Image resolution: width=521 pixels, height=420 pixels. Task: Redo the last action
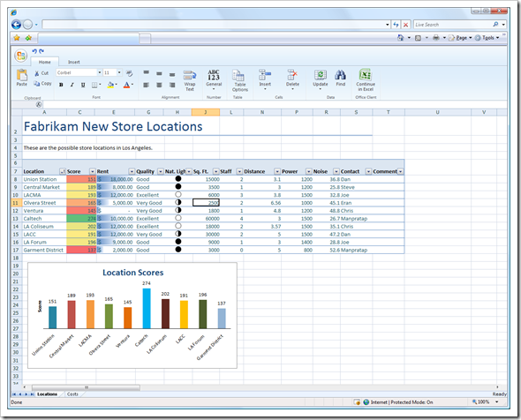(x=42, y=51)
